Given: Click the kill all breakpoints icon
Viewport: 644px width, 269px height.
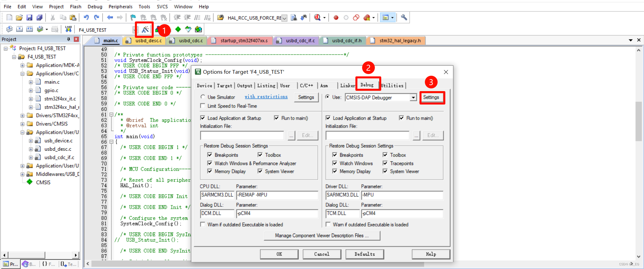Looking at the screenshot, I should point(367,17).
